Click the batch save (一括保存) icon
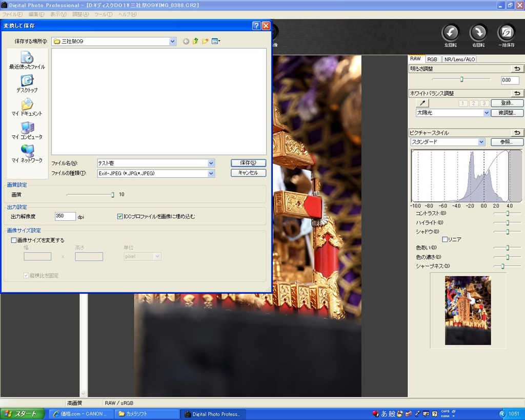Screen dimensions: 525x420 [x=506, y=33]
